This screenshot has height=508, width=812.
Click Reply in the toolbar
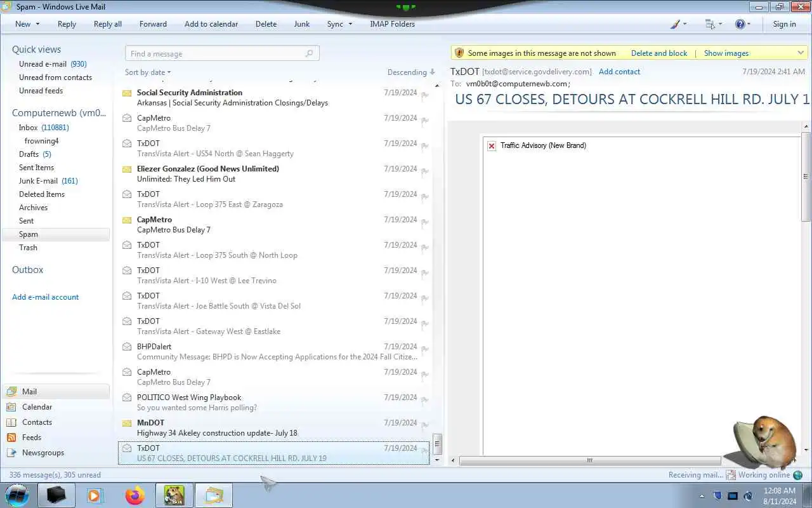67,24
